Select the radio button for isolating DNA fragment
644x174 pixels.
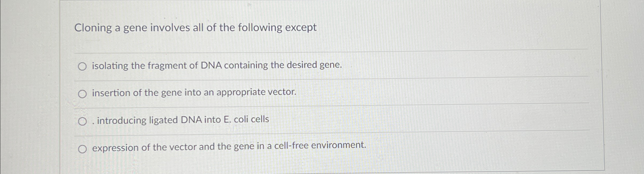point(83,67)
